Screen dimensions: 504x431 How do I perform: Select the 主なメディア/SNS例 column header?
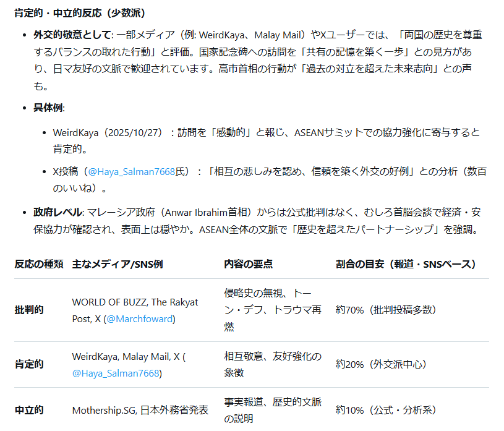[117, 264]
